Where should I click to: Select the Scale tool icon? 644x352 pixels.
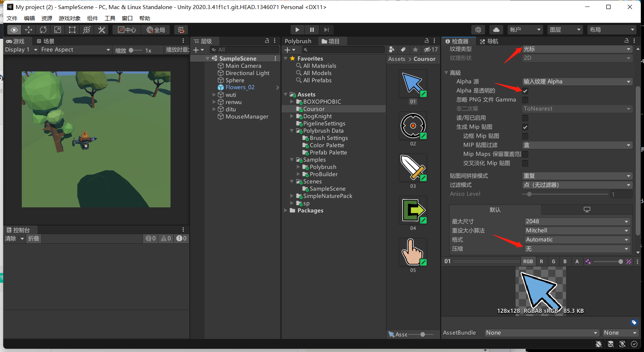58,30
